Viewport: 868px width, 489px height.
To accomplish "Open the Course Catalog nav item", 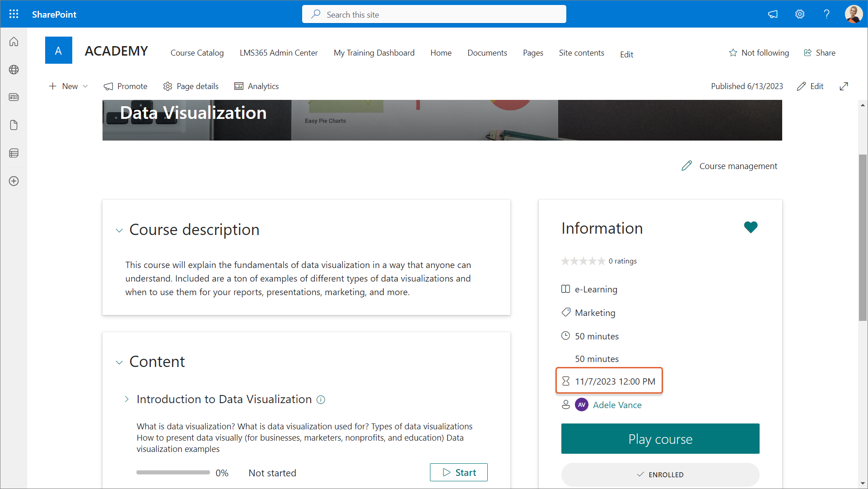I will (x=197, y=53).
